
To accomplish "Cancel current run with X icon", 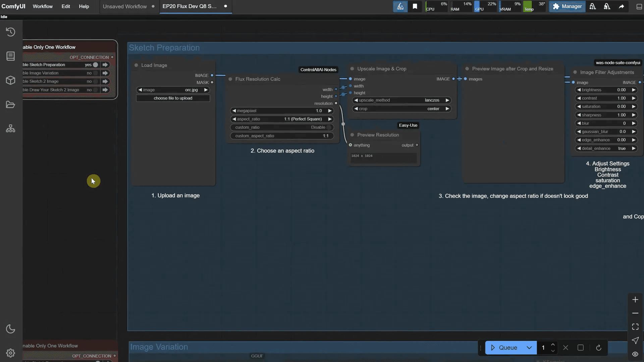I will click(x=566, y=348).
